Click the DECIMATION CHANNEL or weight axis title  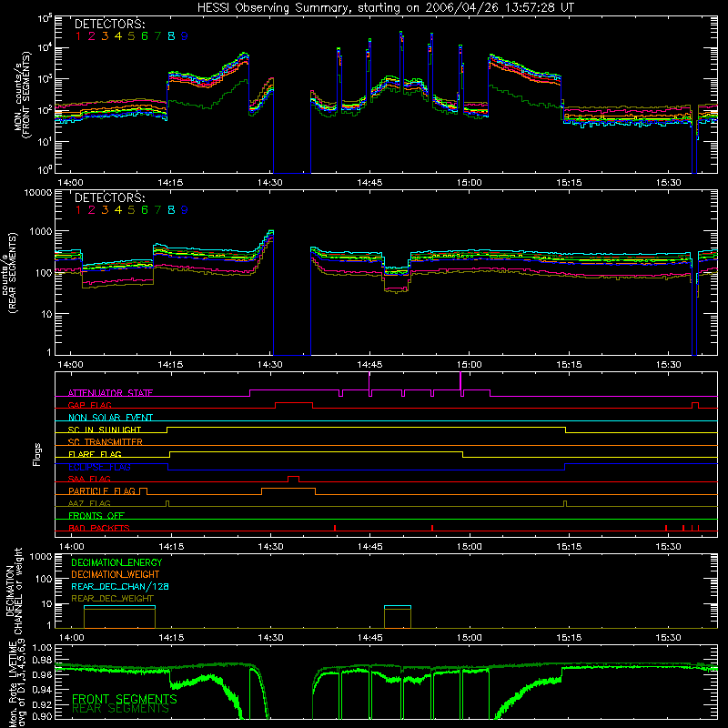click(14, 591)
